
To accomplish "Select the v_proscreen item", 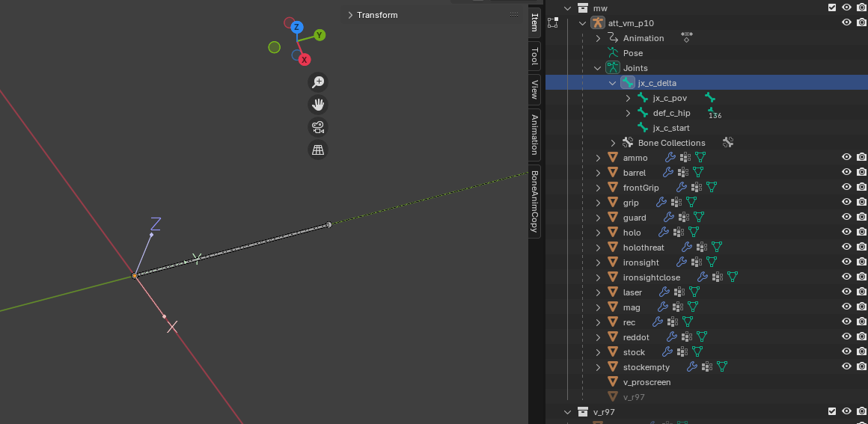I will tap(647, 382).
